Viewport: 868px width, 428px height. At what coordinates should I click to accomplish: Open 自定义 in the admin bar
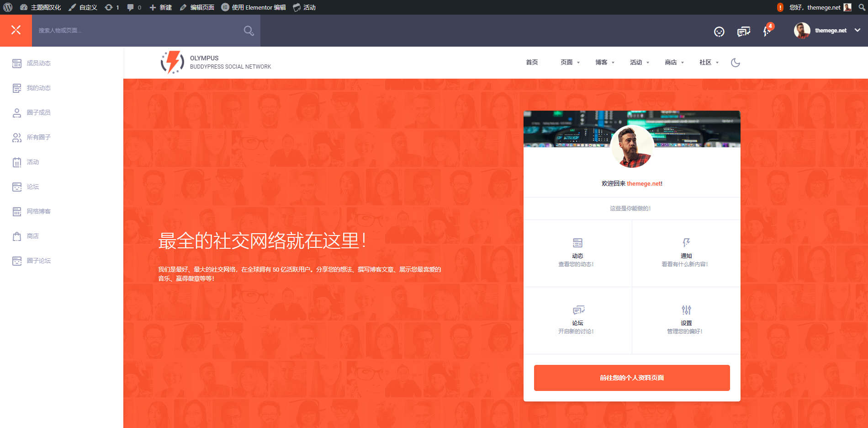(x=83, y=7)
